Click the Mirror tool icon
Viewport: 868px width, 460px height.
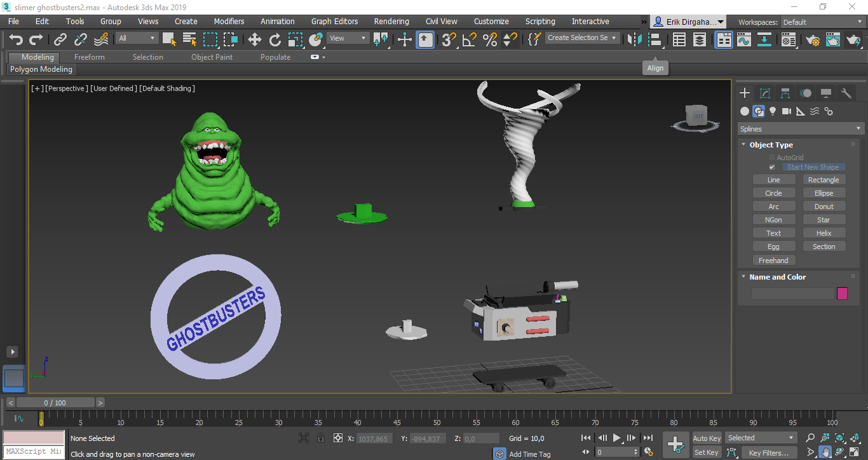click(634, 39)
